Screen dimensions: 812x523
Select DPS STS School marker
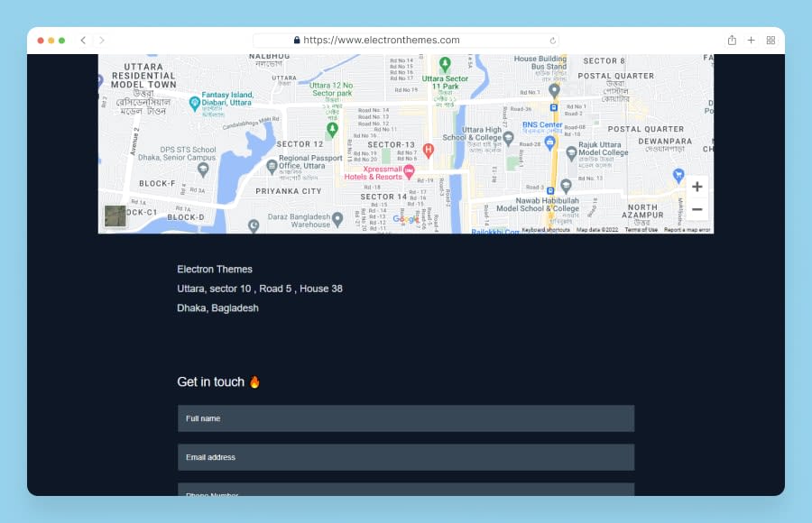pos(204,169)
